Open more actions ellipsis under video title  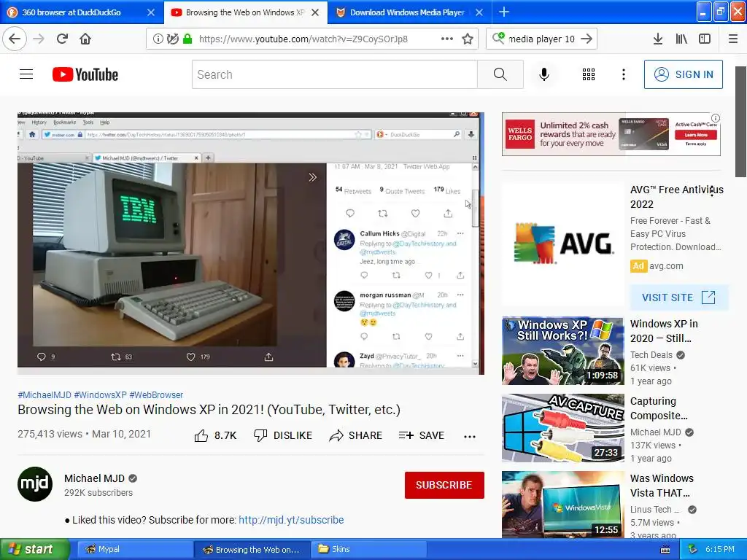tap(470, 436)
